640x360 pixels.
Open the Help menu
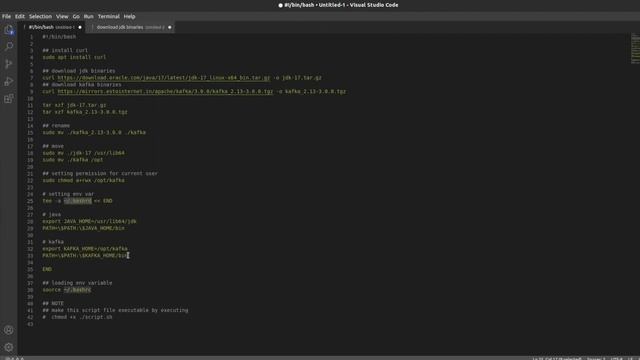click(x=129, y=16)
